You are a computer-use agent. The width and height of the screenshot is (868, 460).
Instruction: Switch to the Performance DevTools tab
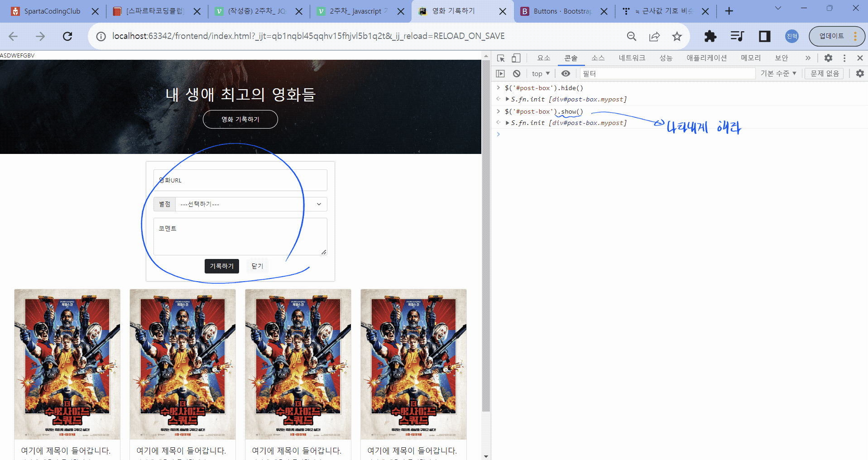tap(666, 58)
